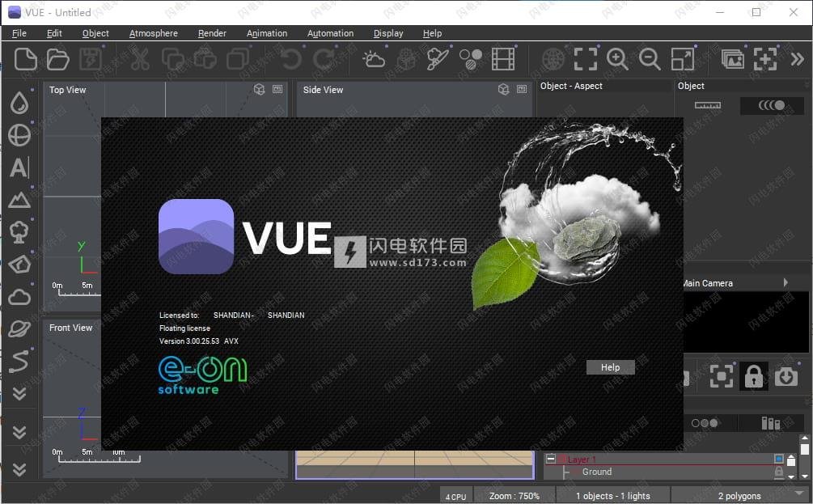
Task: Open the Object menu
Action: [96, 33]
